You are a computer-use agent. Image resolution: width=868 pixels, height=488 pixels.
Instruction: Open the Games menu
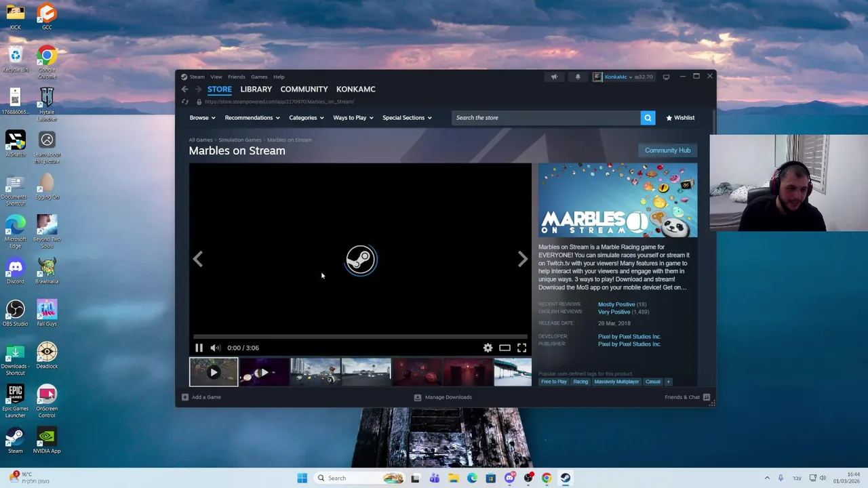[x=259, y=77]
